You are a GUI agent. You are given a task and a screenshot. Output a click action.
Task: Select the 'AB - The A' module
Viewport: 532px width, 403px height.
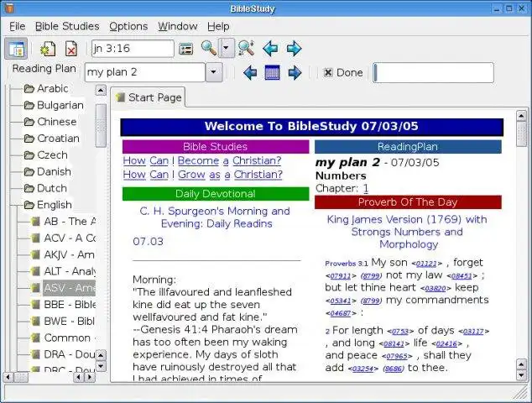point(63,222)
